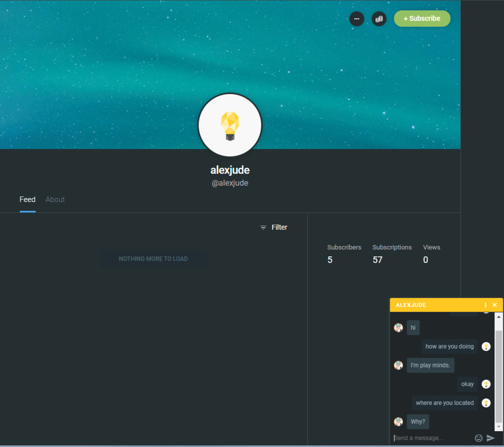
Task: Open the three-dots channel options menu
Action: [x=356, y=19]
